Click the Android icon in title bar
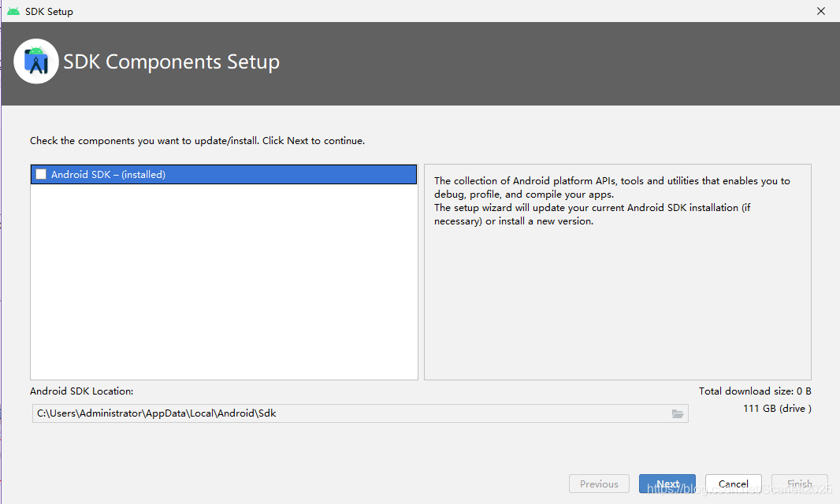Image resolution: width=840 pixels, height=504 pixels. click(13, 11)
